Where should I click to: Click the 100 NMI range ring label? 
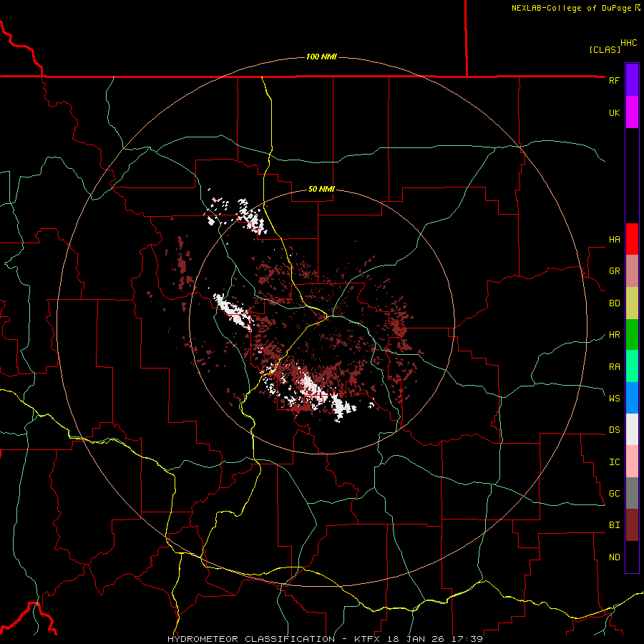coord(321,57)
